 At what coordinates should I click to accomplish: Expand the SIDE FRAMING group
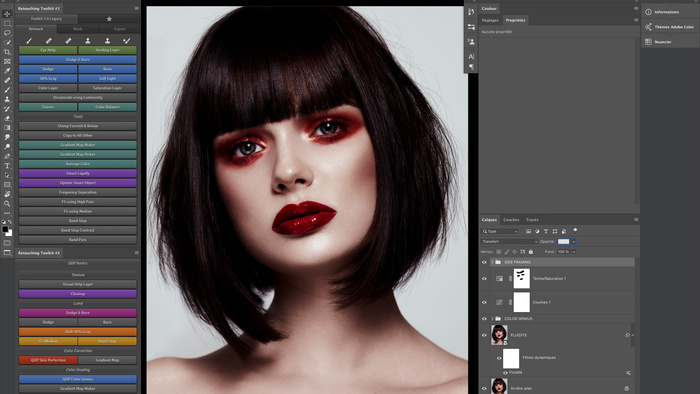pos(492,262)
